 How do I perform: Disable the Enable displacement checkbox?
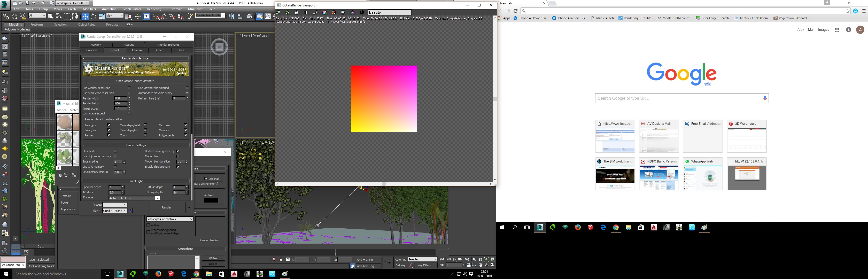pos(178,167)
